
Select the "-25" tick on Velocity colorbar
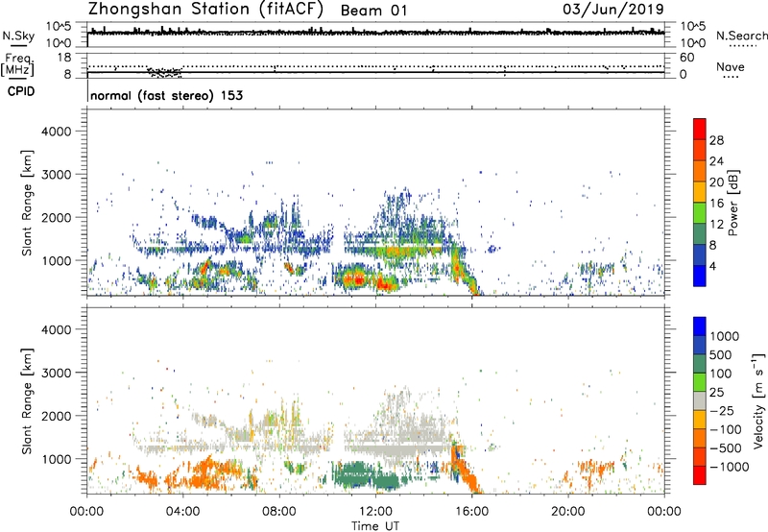tap(721, 410)
